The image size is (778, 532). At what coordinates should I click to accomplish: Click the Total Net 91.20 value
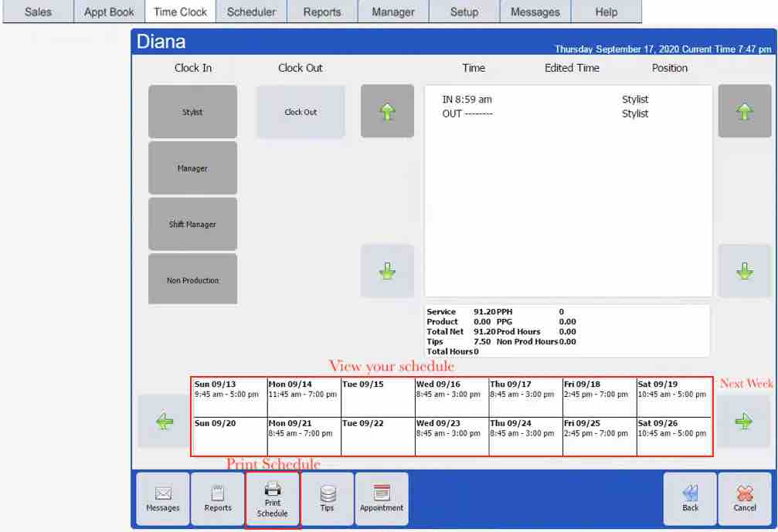(x=484, y=332)
